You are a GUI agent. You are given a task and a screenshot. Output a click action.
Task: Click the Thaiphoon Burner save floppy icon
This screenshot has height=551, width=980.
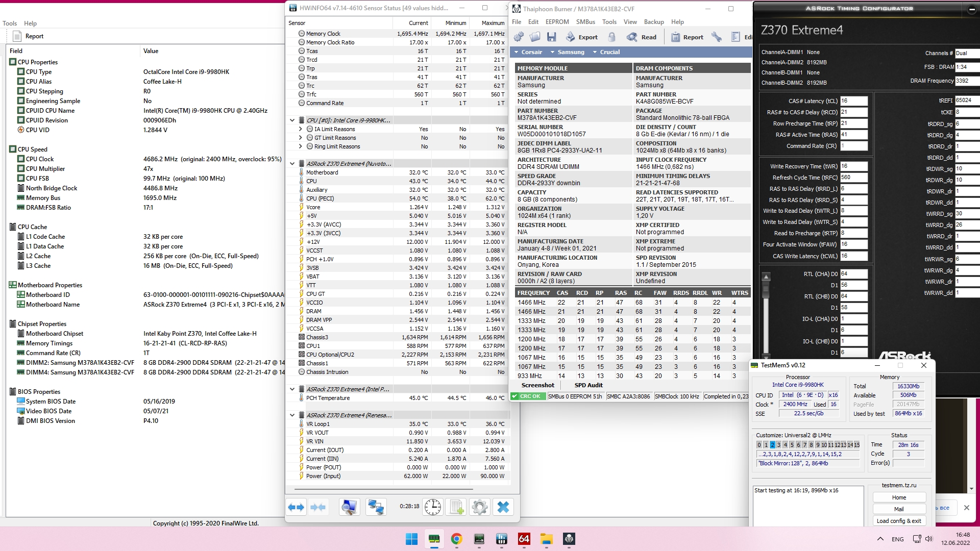551,37
